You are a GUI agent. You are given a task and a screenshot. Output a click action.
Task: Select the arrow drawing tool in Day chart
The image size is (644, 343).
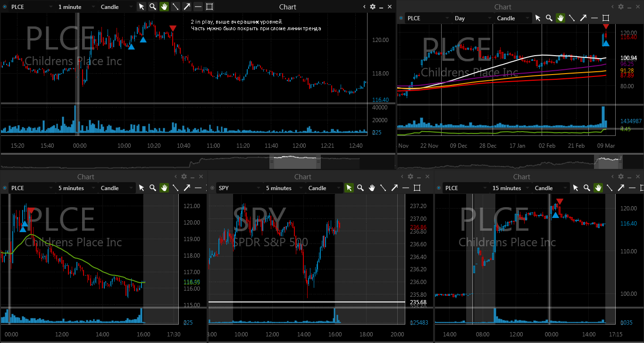(x=583, y=18)
